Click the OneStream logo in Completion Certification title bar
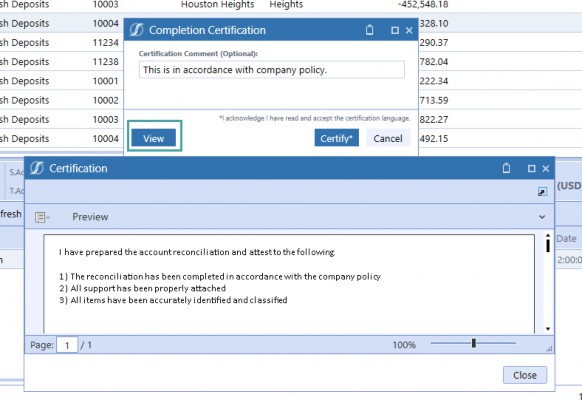 (x=136, y=30)
